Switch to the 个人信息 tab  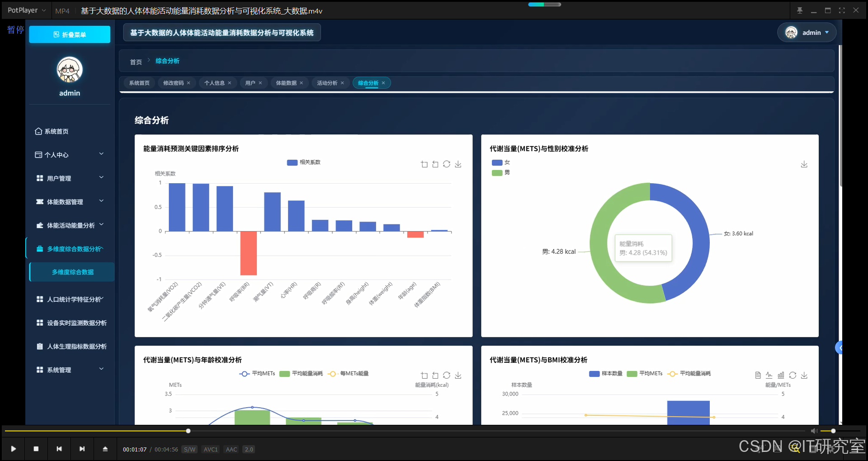pos(214,83)
